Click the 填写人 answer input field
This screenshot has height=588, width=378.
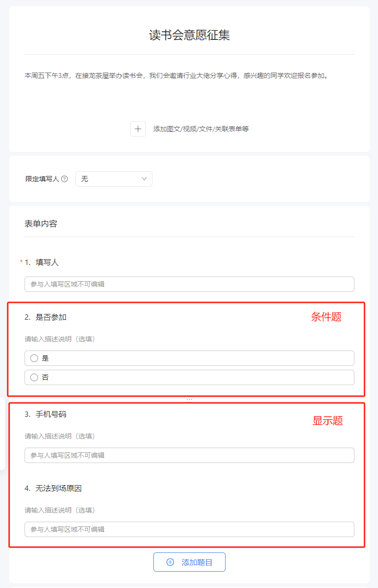coord(189,284)
